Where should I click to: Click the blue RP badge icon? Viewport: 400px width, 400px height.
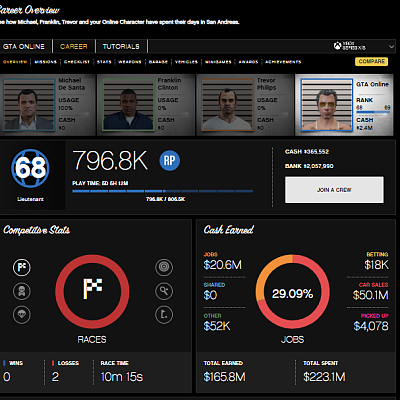point(169,161)
